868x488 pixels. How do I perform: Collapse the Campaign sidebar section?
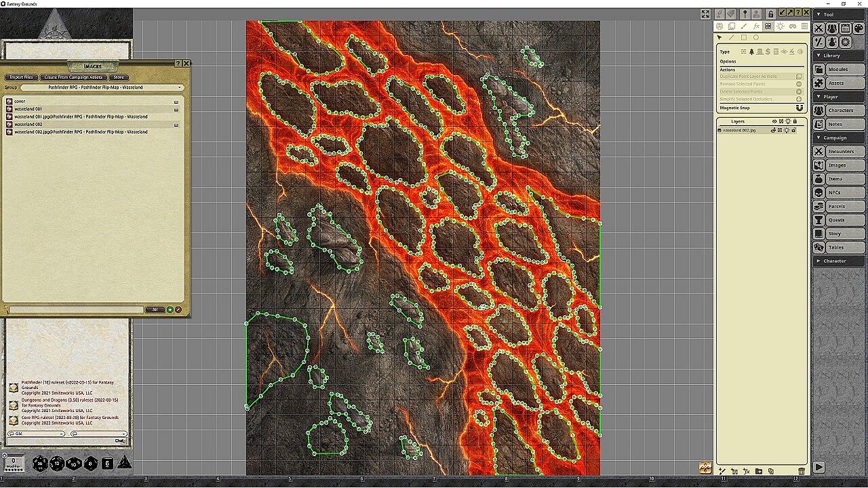point(839,138)
